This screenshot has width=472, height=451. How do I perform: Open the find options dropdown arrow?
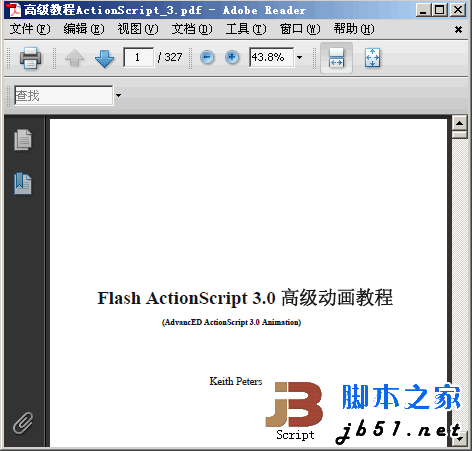(118, 96)
